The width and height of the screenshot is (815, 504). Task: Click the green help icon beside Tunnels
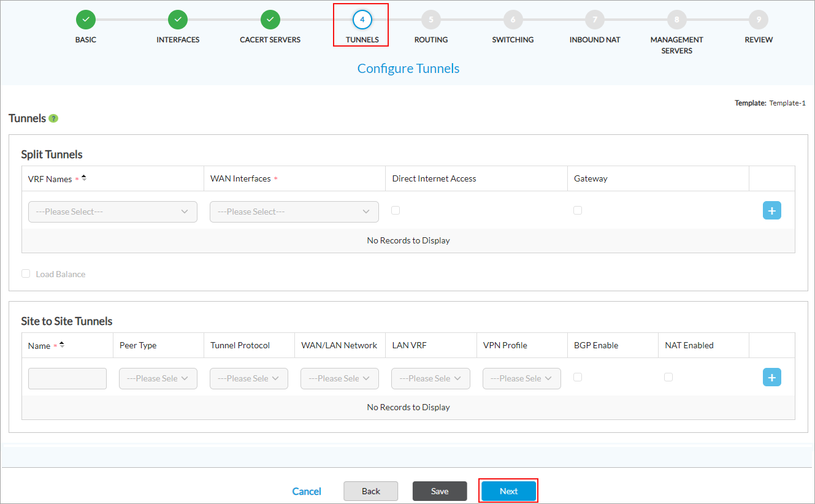click(x=53, y=118)
